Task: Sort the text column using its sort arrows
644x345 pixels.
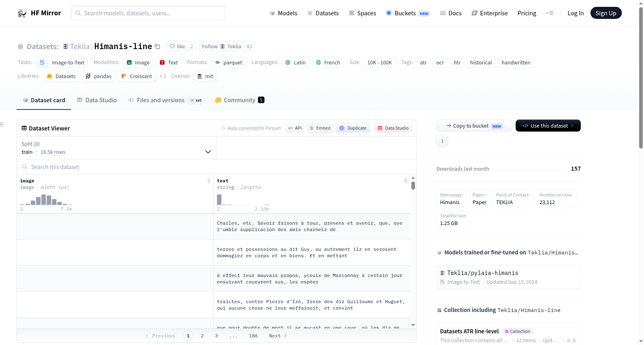Action: click(406, 181)
